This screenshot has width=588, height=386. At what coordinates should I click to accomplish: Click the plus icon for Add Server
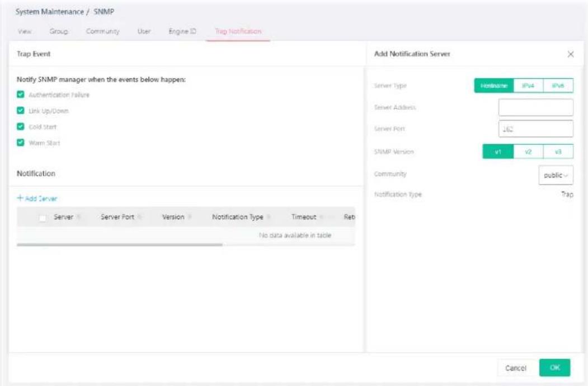20,198
